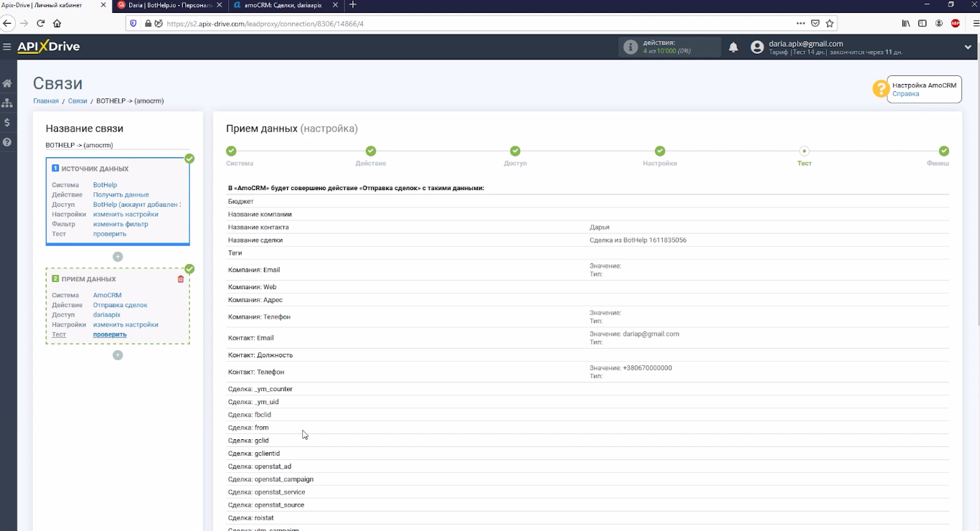Open the help question icon in sidebar
The width and height of the screenshot is (980, 531).
(x=7, y=142)
